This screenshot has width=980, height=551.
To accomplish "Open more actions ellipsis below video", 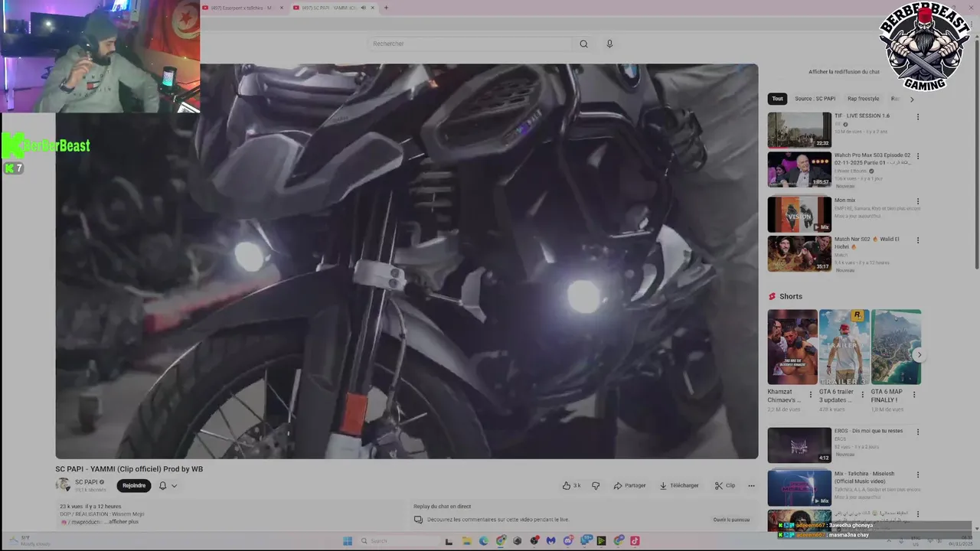I will click(751, 485).
